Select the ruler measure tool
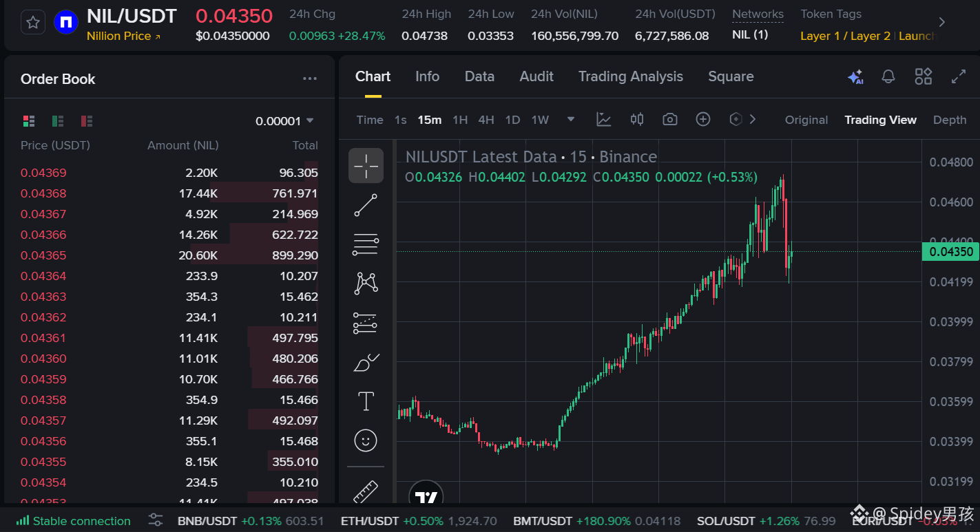 (366, 491)
